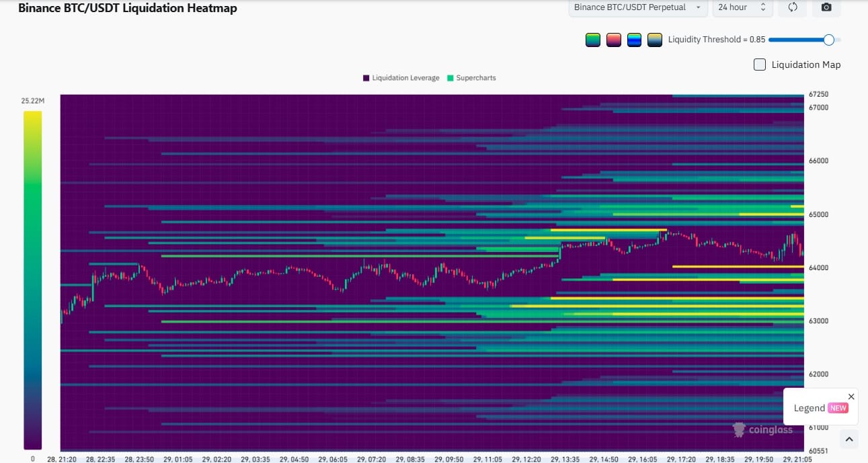Select the yellow-navy gradient color theme

(x=654, y=40)
